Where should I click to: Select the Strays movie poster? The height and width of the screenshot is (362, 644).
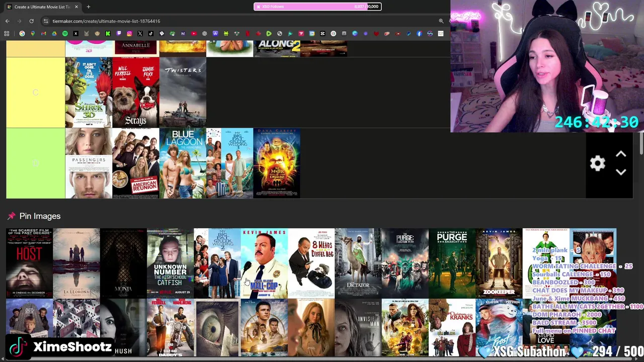(x=135, y=93)
